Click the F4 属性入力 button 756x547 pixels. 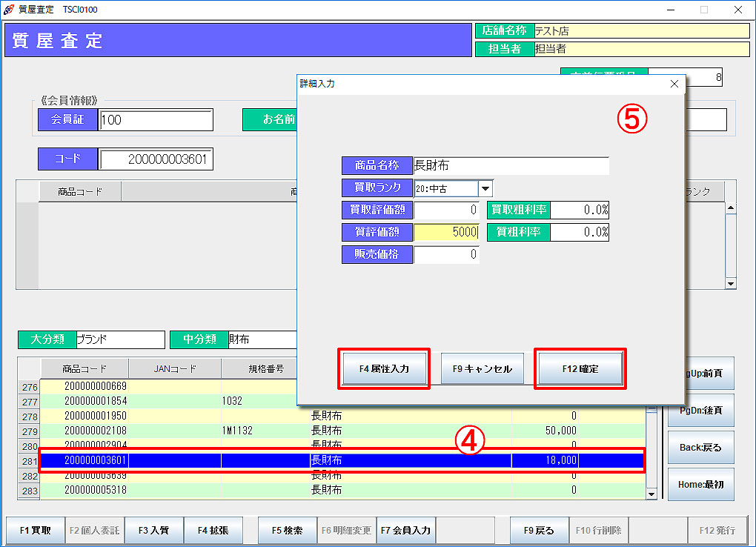coord(383,368)
